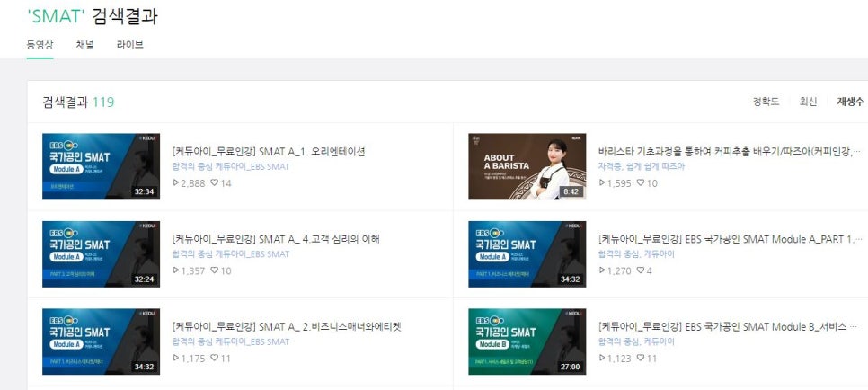Open the 라이브 tab
This screenshot has width=868, height=390.
130,45
